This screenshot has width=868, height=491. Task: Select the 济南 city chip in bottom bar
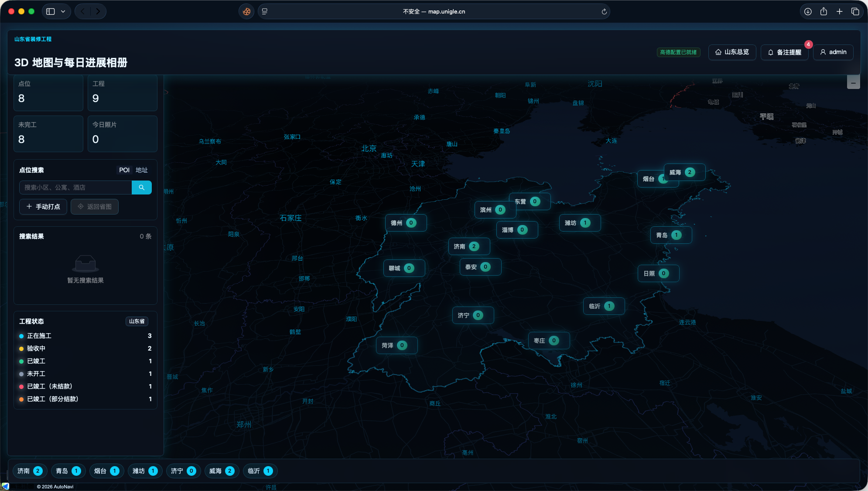[30, 471]
